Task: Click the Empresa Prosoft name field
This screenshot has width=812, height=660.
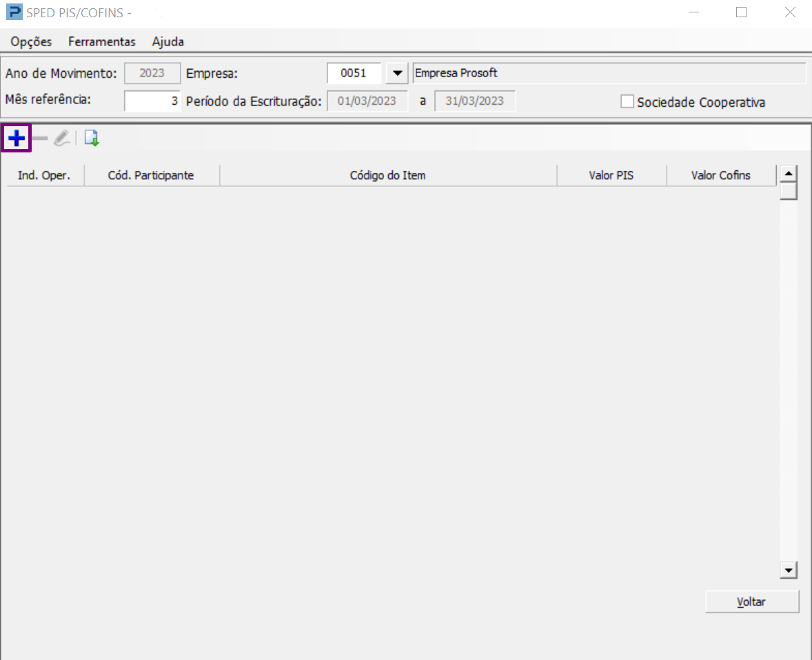Action: (x=609, y=73)
